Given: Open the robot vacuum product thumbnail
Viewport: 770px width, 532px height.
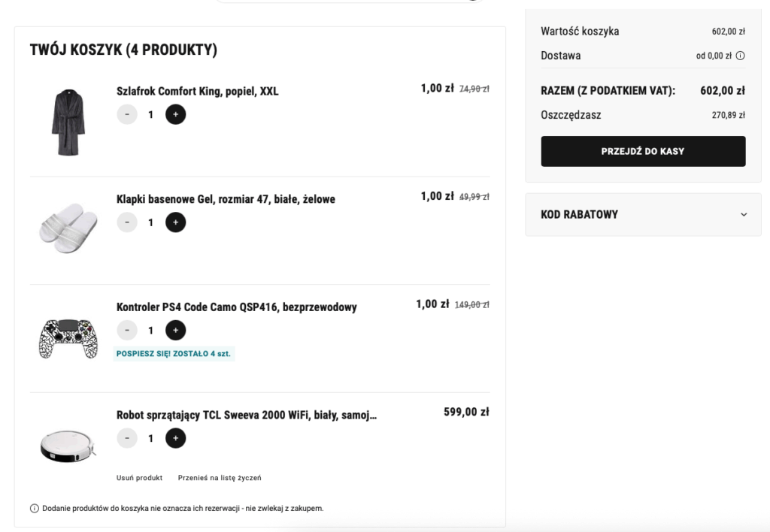Looking at the screenshot, I should (x=68, y=446).
